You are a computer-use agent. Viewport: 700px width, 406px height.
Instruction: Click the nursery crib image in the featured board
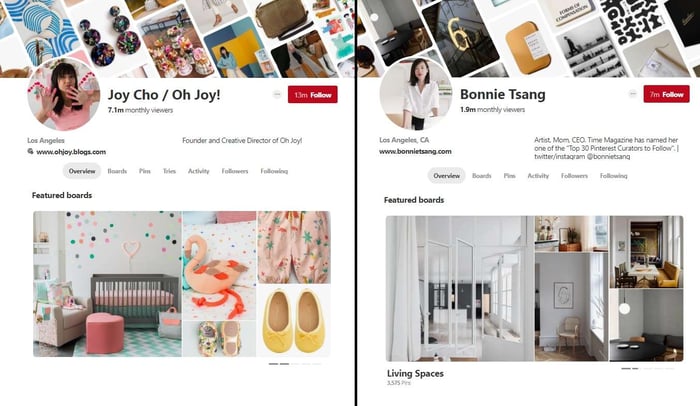tap(107, 284)
